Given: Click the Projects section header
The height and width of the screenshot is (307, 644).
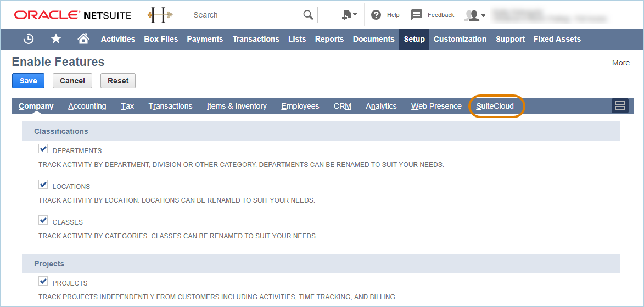Looking at the screenshot, I should (x=321, y=264).
